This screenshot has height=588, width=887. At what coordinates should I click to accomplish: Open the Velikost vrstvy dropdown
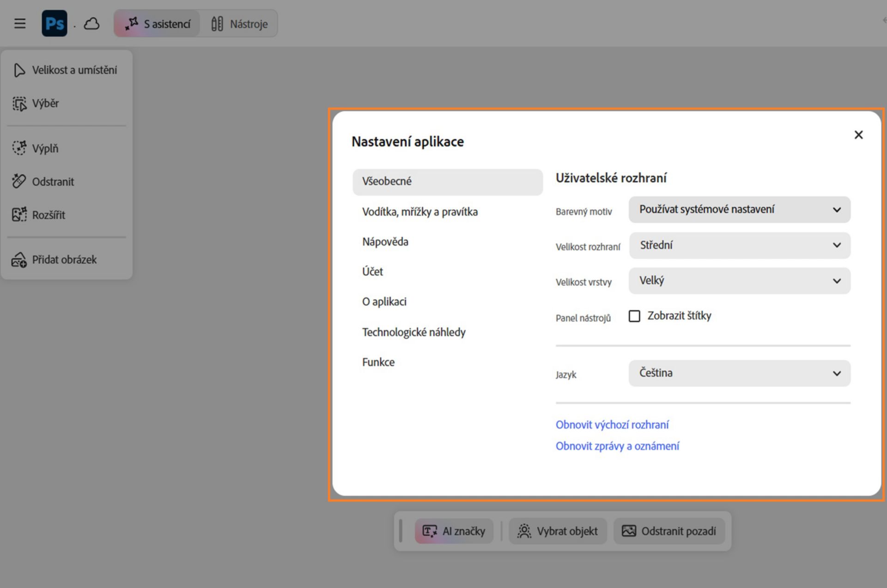[739, 281]
